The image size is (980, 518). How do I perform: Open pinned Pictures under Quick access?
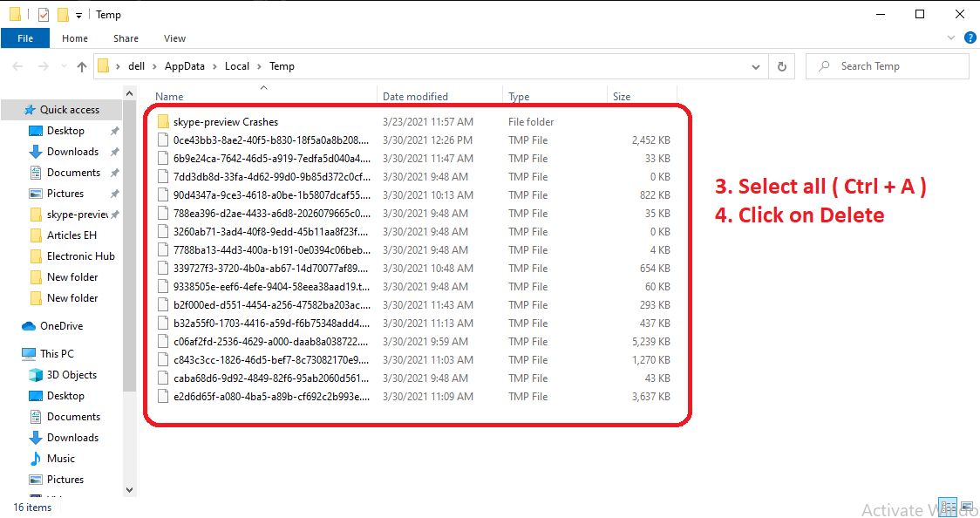(x=65, y=193)
